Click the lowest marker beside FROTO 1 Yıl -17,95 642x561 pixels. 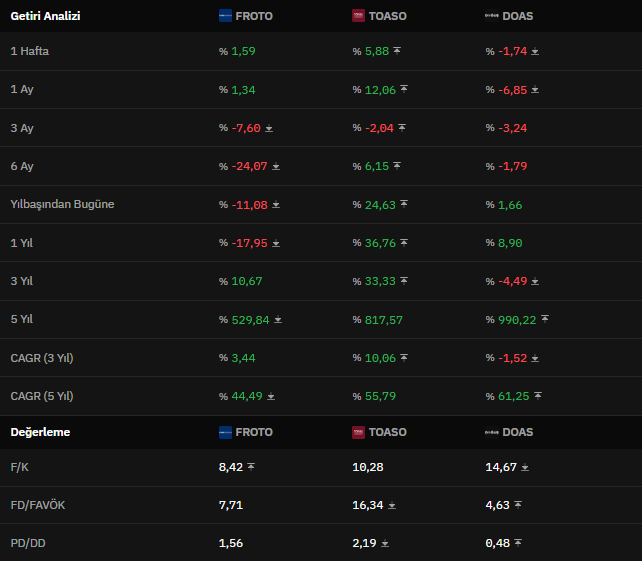(x=276, y=244)
